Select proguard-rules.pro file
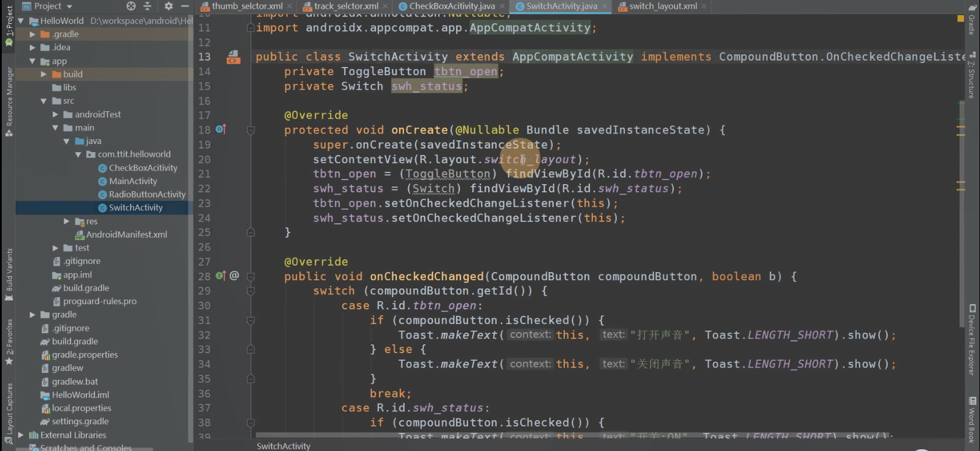Image resolution: width=980 pixels, height=451 pixels. point(94,301)
